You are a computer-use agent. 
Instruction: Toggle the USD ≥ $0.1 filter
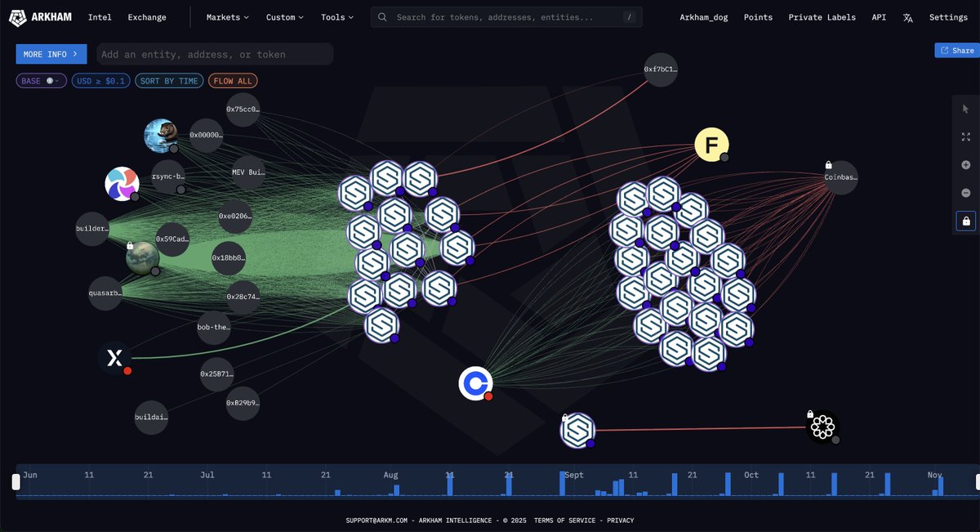pyautogui.click(x=100, y=81)
